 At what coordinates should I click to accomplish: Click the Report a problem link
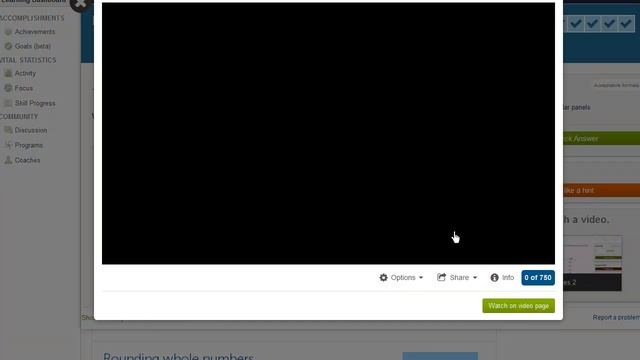click(x=616, y=317)
